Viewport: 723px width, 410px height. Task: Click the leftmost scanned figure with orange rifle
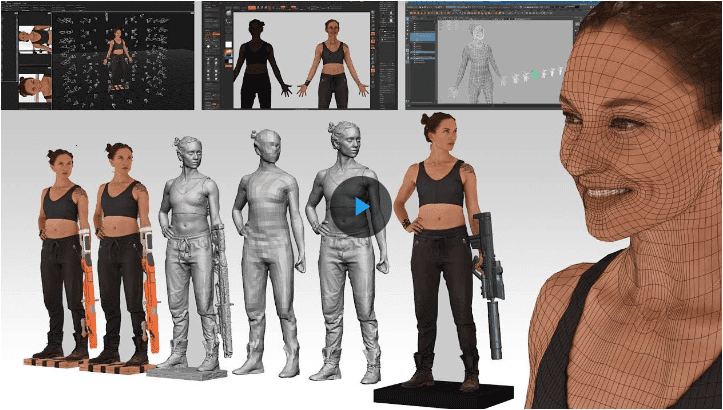(x=61, y=250)
